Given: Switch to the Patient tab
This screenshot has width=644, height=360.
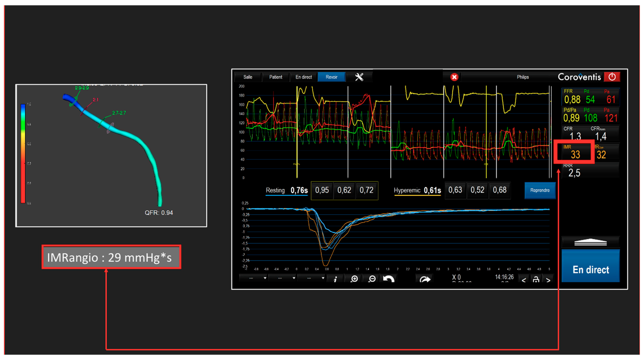Looking at the screenshot, I should (x=276, y=77).
